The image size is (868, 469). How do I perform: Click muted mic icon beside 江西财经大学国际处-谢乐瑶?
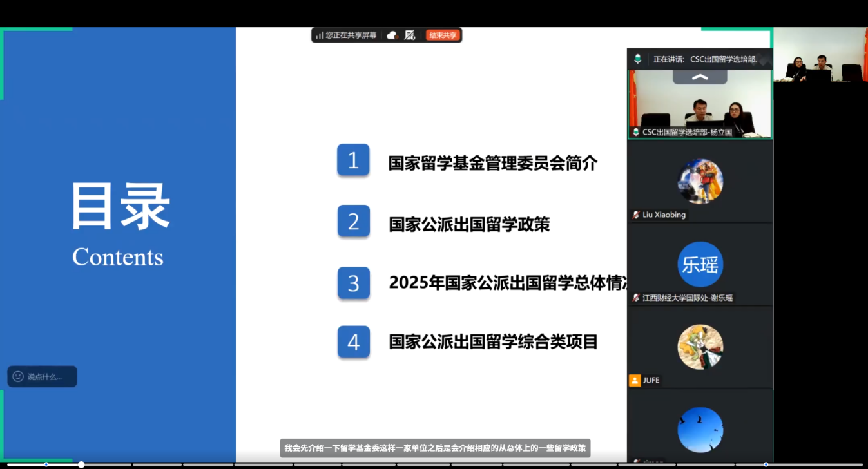pos(636,298)
